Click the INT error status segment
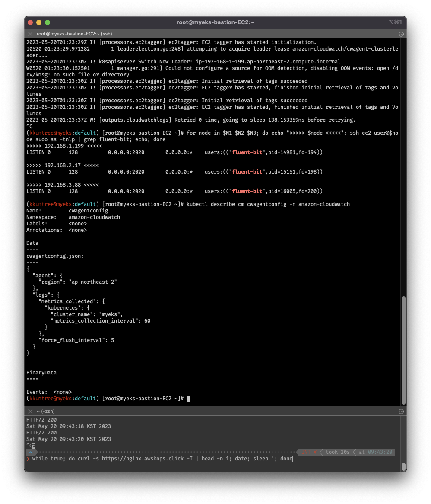Screen dimensions: 431x504 tap(308, 452)
